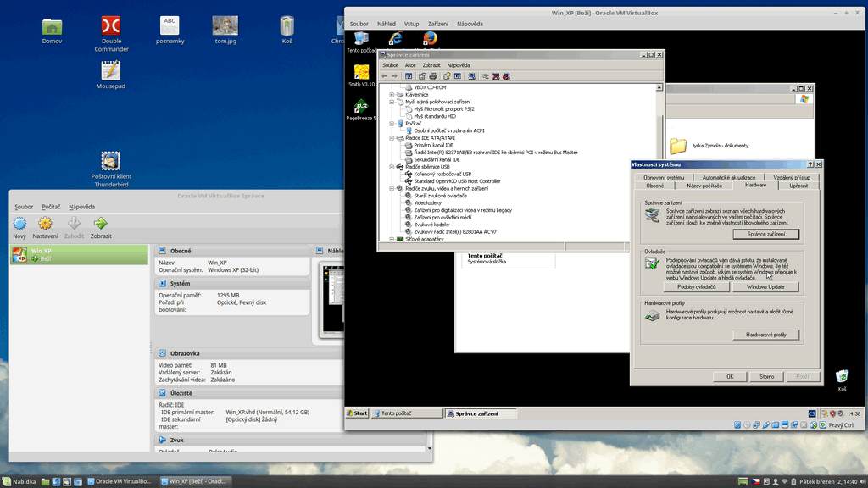This screenshot has width=868, height=488.
Task: Open Nastavení settings gear in VirtualBox
Action: (46, 224)
